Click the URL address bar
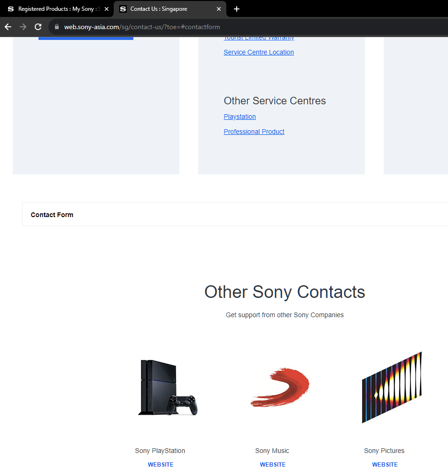This screenshot has height=476, width=448. 249,27
